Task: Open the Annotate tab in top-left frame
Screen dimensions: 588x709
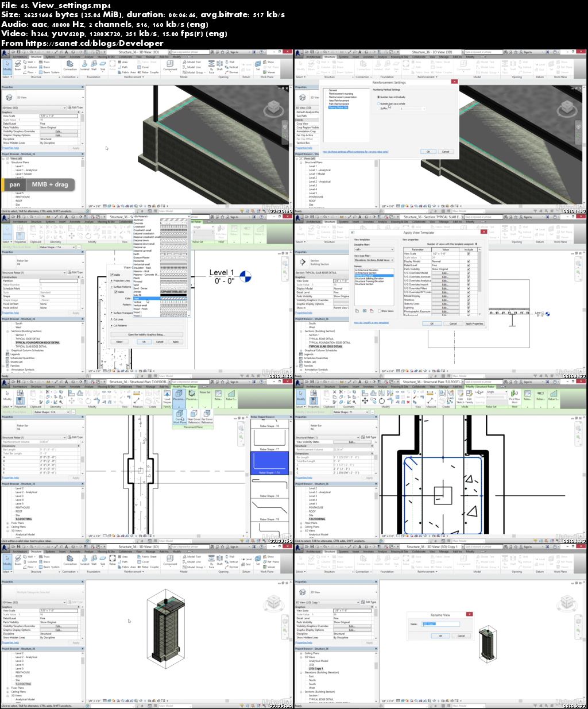Action: pyautogui.click(x=75, y=57)
